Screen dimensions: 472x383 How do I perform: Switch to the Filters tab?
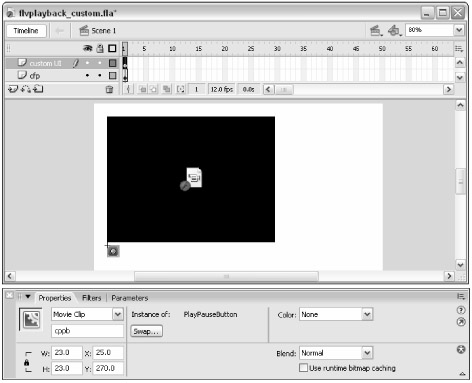[91, 298]
